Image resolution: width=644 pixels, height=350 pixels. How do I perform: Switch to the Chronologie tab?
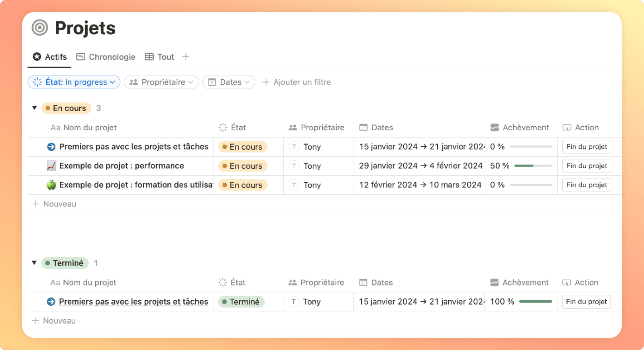tap(106, 57)
